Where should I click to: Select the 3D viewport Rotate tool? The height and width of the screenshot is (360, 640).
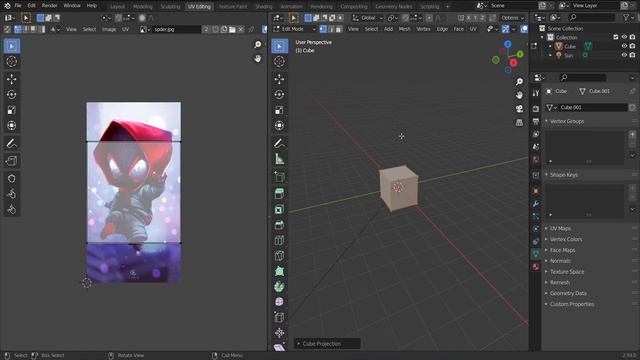[279, 94]
